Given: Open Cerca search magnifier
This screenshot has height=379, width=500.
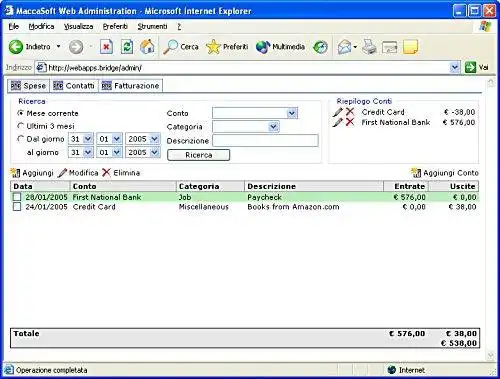Looking at the screenshot, I should (181, 47).
